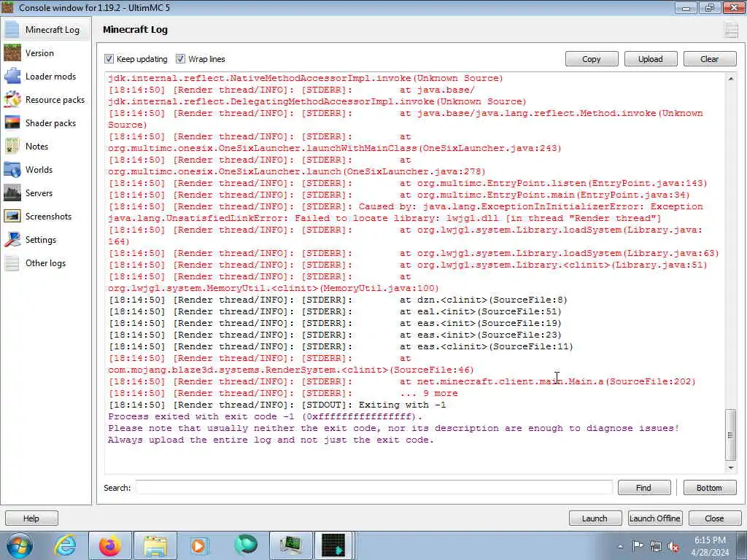Open the Minecraft Log page icon
Viewport: 747px width, 560px height.
click(x=12, y=29)
